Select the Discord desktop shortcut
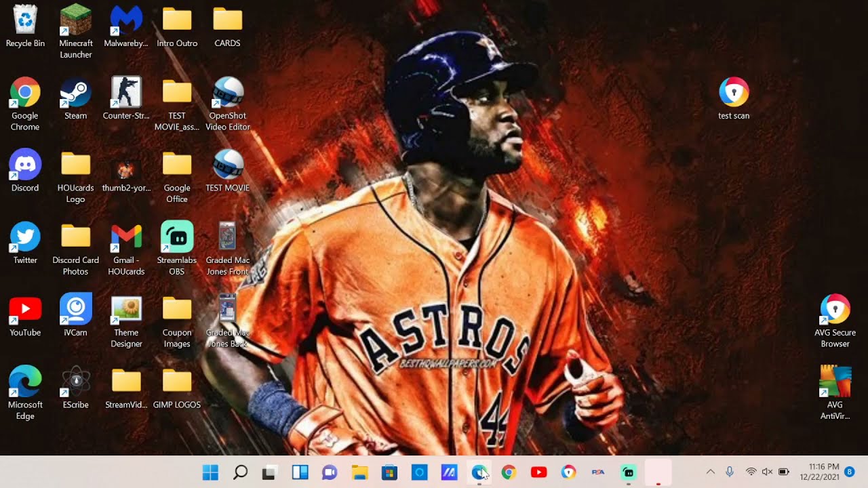Screen dimensions: 868x488 (25, 171)
